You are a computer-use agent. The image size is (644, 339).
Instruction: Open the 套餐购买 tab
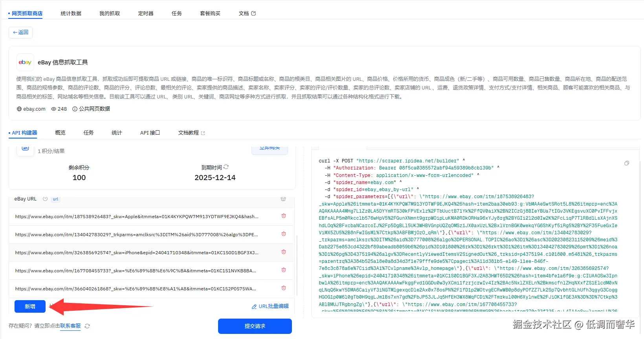click(x=210, y=13)
